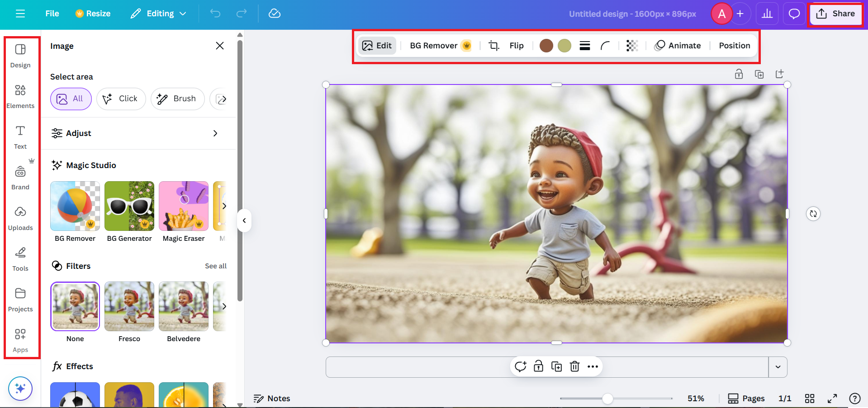This screenshot has width=868, height=408.
Task: Switch select area mode to Brush
Action: [x=177, y=98]
